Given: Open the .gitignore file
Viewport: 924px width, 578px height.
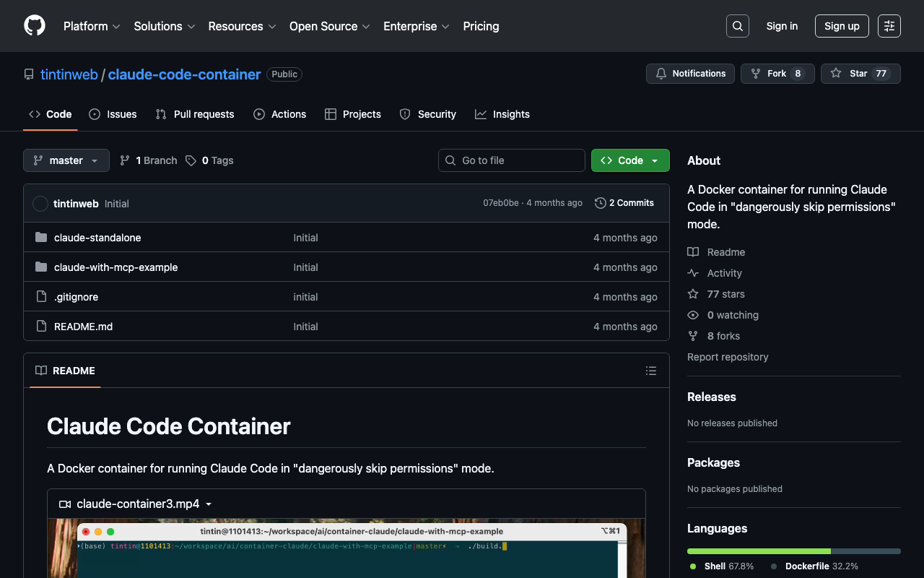Looking at the screenshot, I should pyautogui.click(x=76, y=297).
